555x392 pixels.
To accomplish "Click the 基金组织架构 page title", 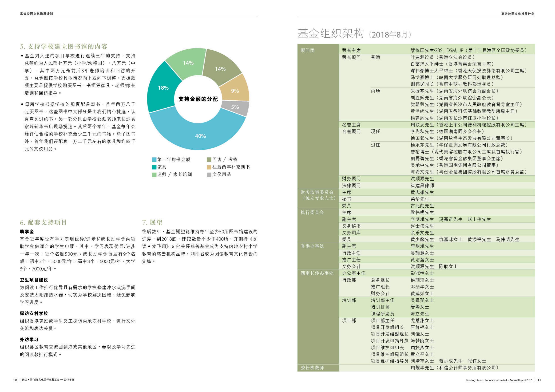I will click(330, 34).
